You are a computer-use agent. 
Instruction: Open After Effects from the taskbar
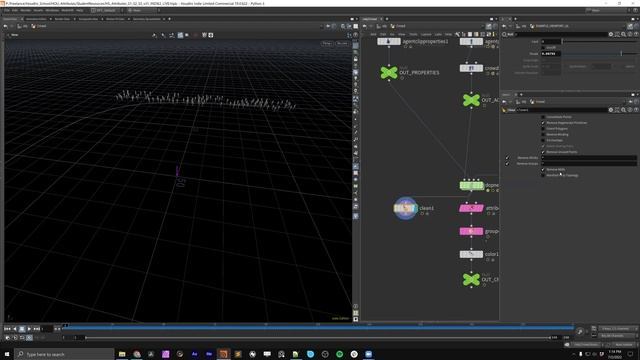(195, 354)
